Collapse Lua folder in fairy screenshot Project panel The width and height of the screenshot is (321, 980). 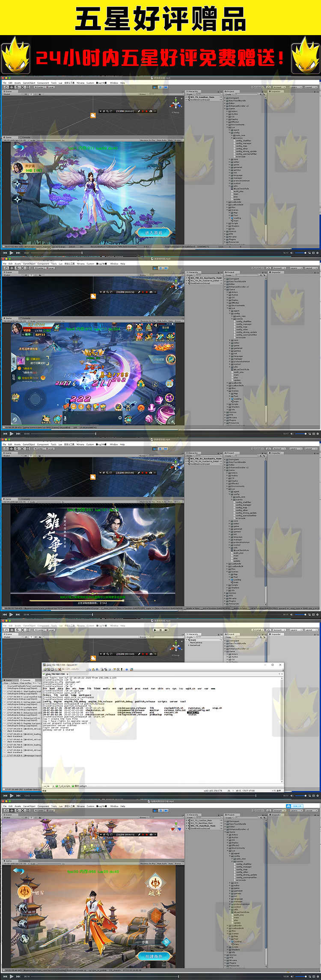(227, 127)
